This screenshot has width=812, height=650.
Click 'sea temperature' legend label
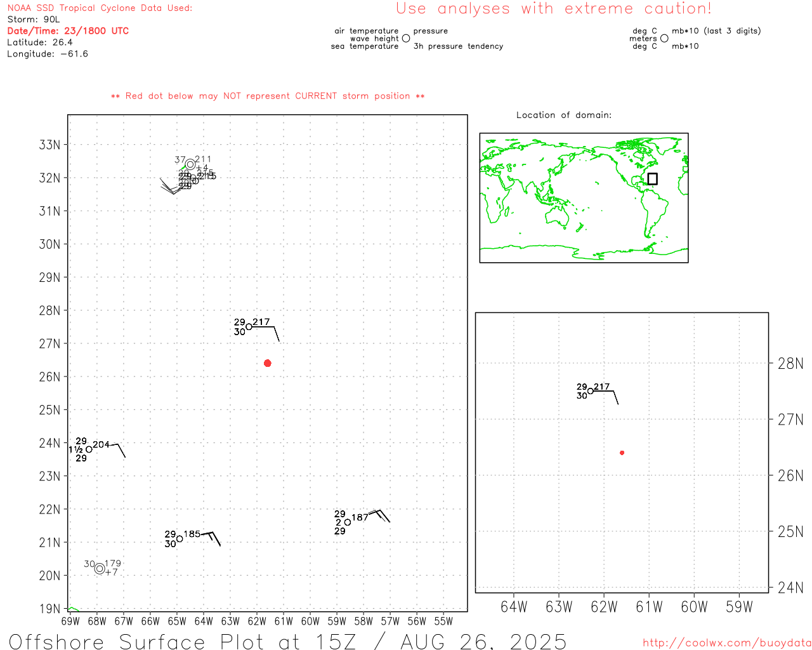tap(365, 46)
